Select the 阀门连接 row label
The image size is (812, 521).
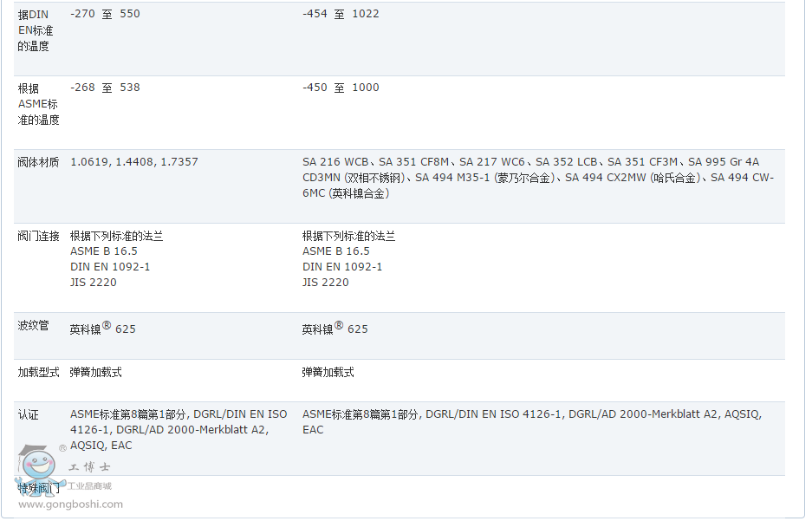39,236
